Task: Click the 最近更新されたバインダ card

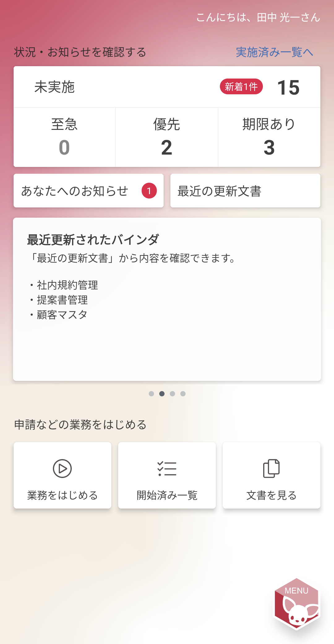Action: tap(167, 299)
